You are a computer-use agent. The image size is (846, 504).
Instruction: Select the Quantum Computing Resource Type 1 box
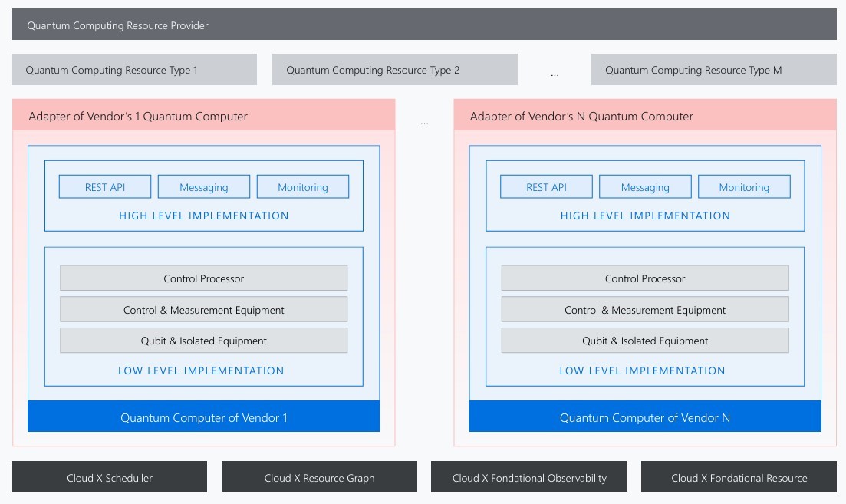pos(134,70)
